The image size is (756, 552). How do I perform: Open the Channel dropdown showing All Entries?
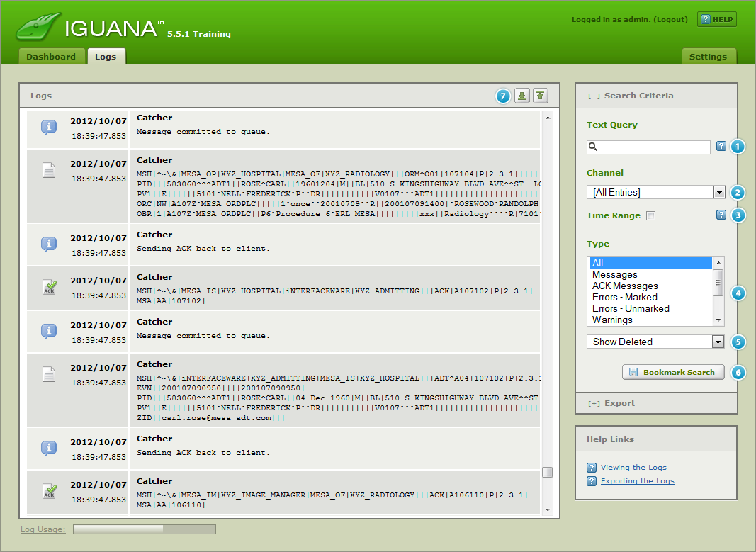click(655, 192)
